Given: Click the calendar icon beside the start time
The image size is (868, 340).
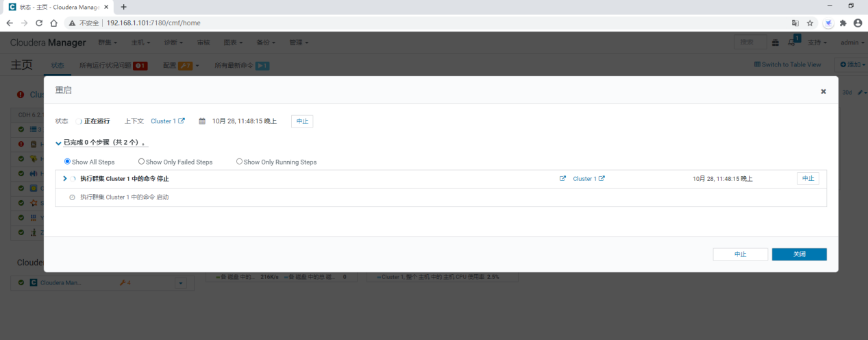Looking at the screenshot, I should [202, 121].
